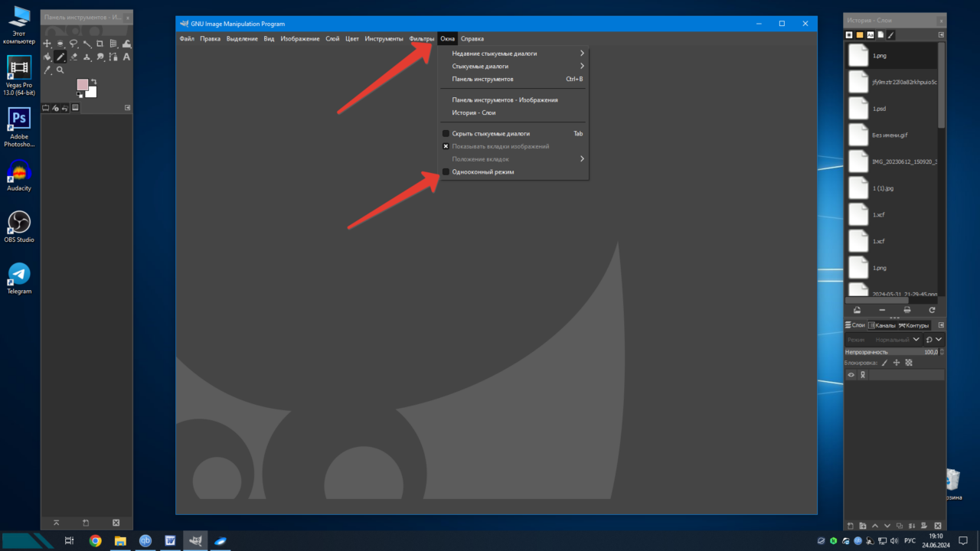
Task: Select the Crop tool in the toolbox
Action: click(100, 44)
